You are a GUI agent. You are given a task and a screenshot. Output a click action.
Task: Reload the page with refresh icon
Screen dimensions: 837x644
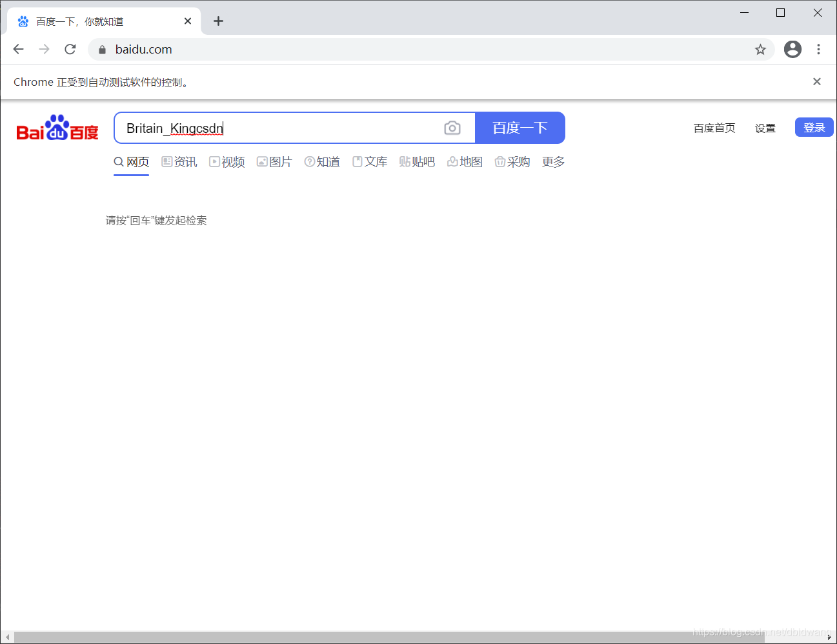[70, 49]
